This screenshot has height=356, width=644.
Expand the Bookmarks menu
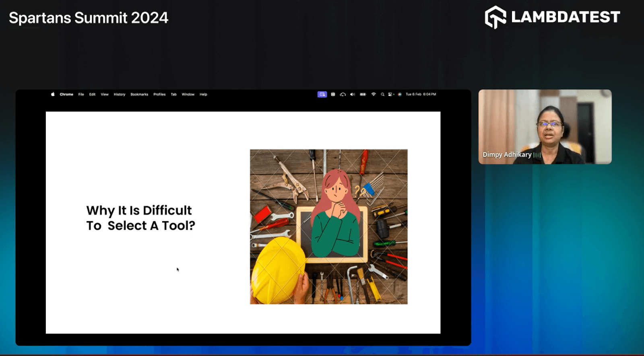[x=139, y=95]
